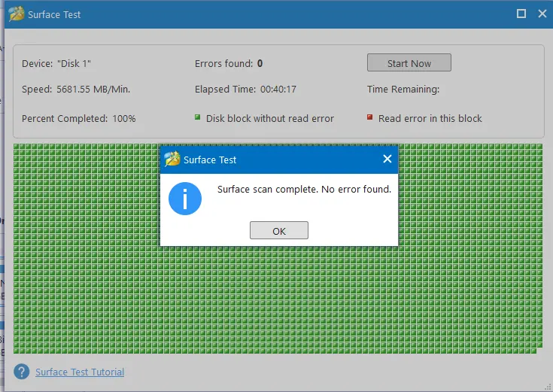Click the Percent Completed: 100% text
The height and width of the screenshot is (392, 553).
(79, 119)
